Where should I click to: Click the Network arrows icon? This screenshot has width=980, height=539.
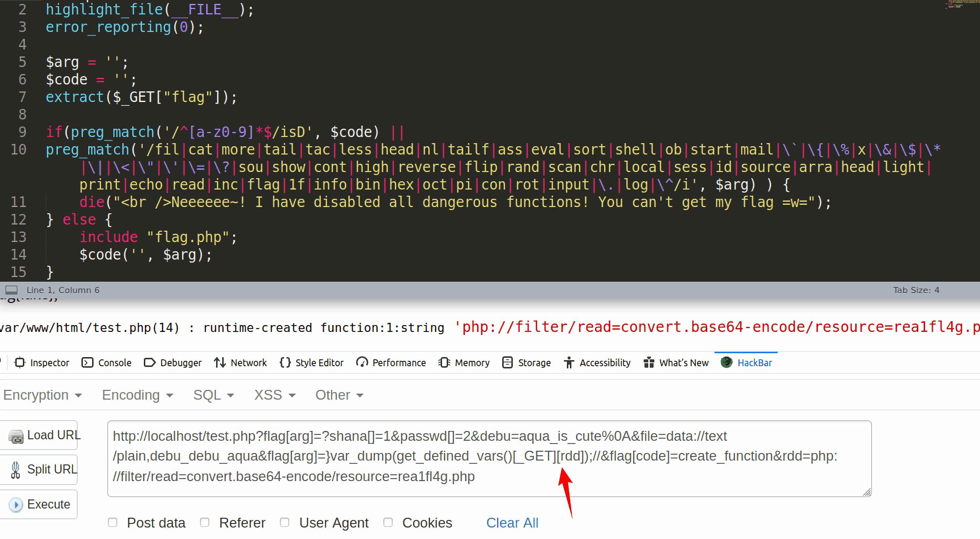tap(220, 362)
